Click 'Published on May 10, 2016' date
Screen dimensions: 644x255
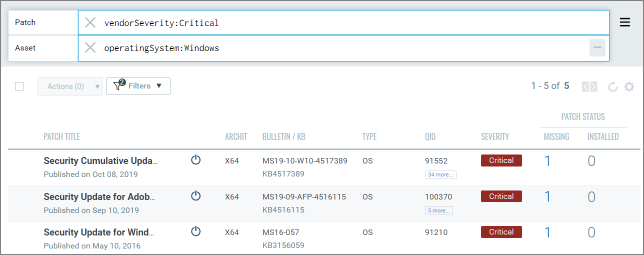pos(92,246)
